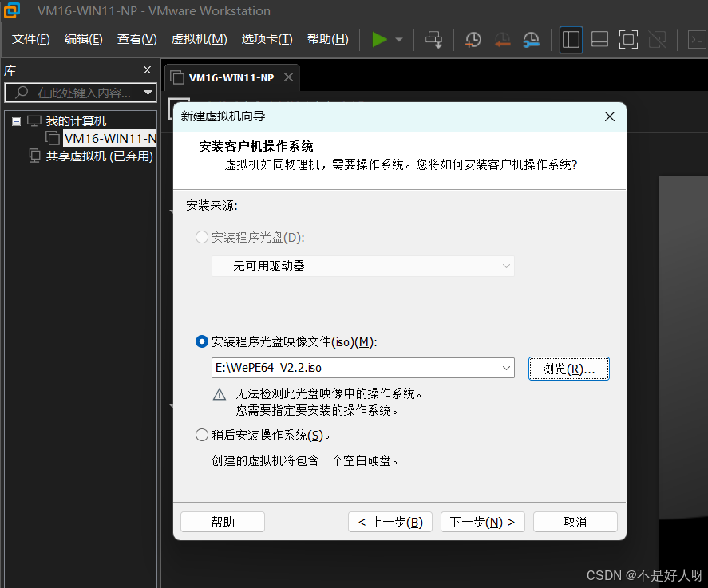
Task: Click the magnifier icon in library search
Action: click(22, 93)
